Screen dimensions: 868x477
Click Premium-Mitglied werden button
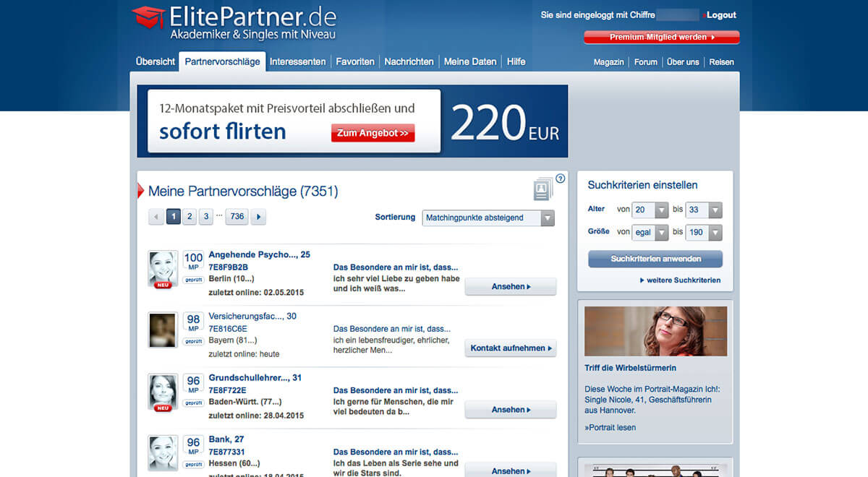click(662, 37)
